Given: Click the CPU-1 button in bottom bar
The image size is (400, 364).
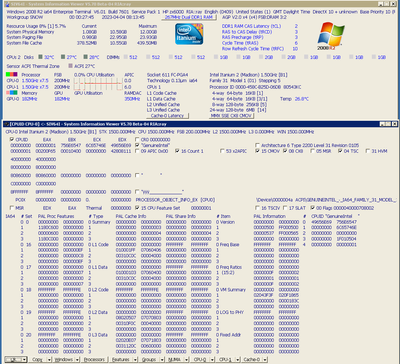Looking at the screenshot, I should (226, 360).
